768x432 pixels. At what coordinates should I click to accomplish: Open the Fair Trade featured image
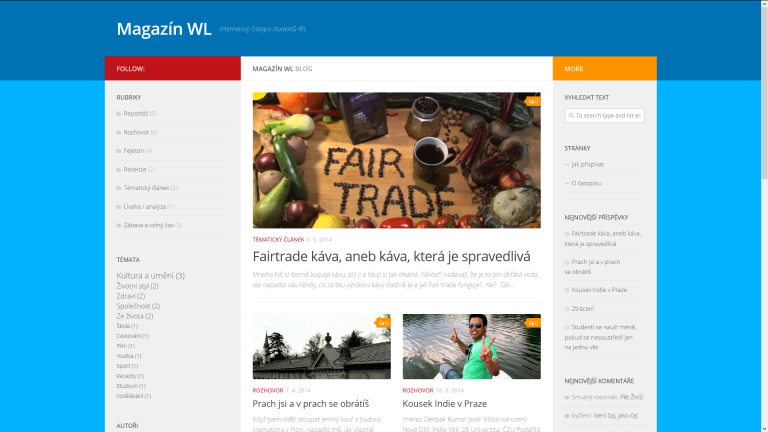coord(397,160)
